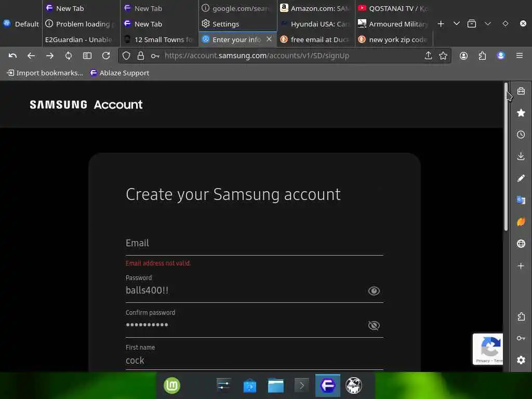Screen dimensions: 532x399
Task: Click Import bookmarks in bookmarks bar
Action: pos(45,73)
